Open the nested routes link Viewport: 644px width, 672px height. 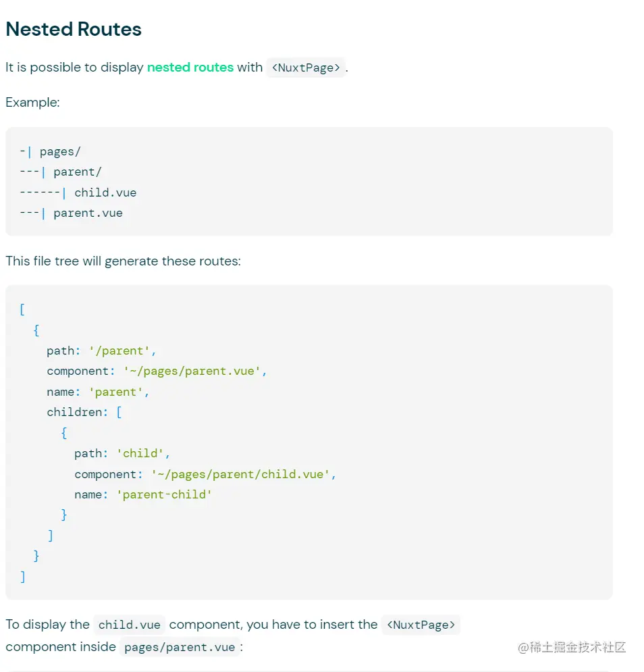190,68
